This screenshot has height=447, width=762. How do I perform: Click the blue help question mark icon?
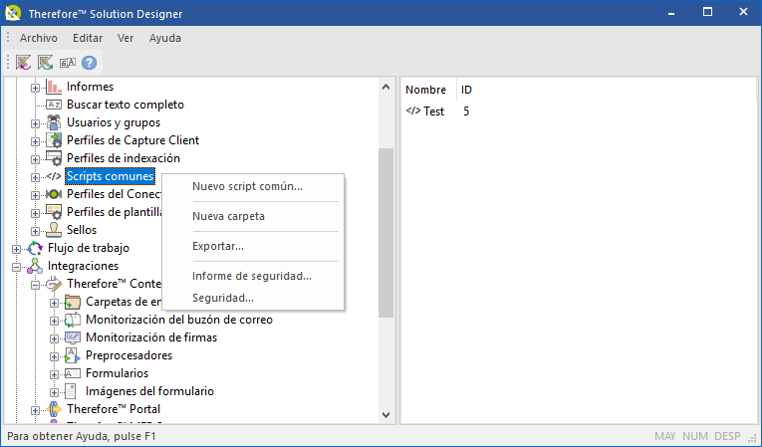click(x=89, y=62)
